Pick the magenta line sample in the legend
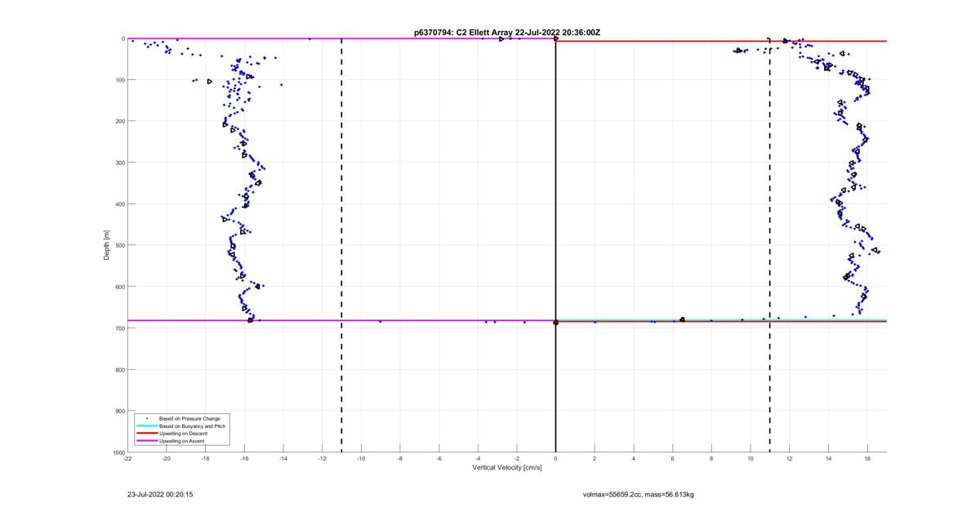 [x=146, y=440]
